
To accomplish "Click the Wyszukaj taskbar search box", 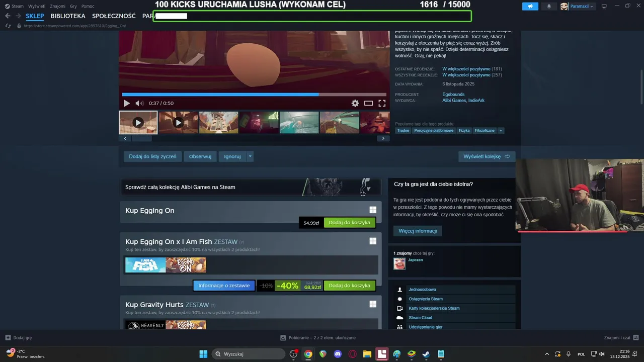I will 249,354.
